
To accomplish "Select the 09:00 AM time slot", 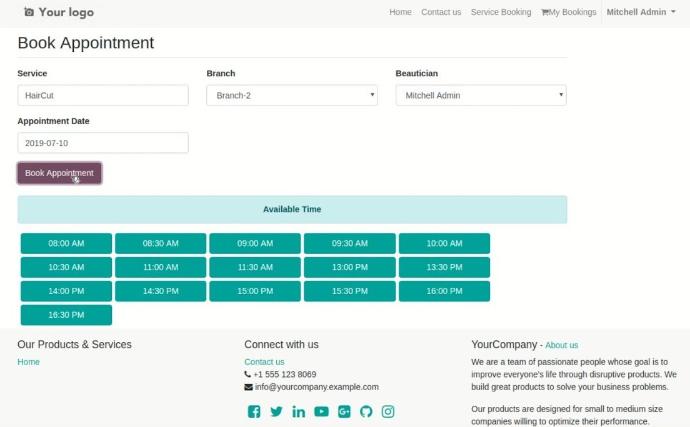I will [255, 243].
